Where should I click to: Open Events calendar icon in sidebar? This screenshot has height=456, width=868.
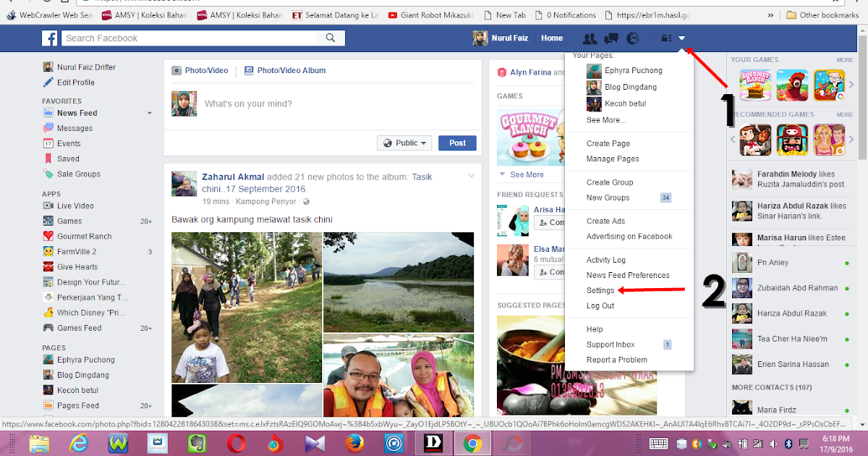coord(48,143)
